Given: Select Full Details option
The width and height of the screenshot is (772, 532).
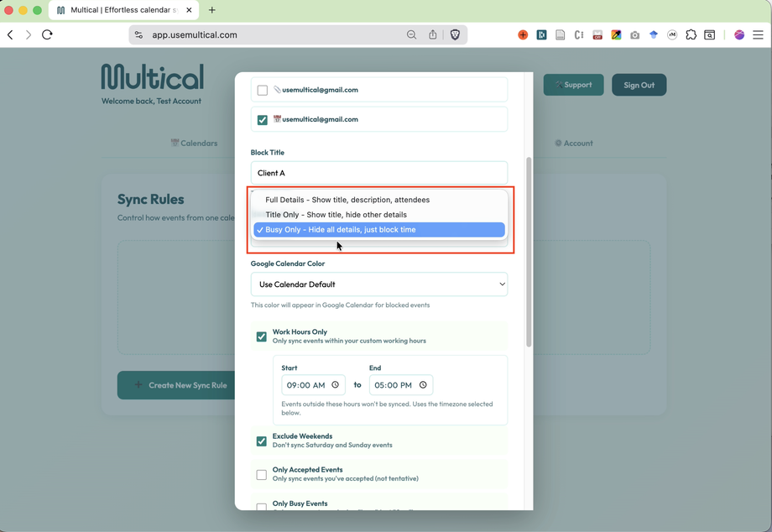Looking at the screenshot, I should (379, 200).
